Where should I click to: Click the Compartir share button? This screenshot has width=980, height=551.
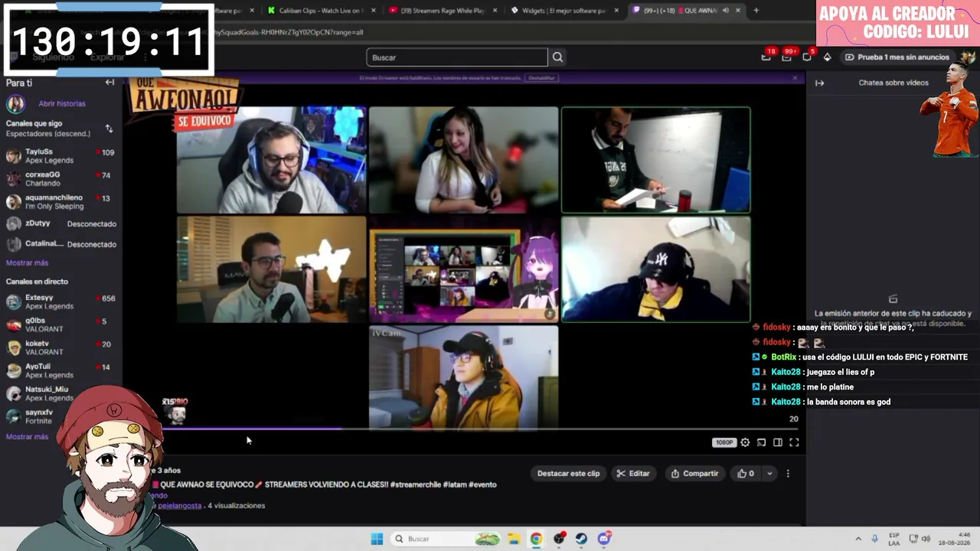694,474
